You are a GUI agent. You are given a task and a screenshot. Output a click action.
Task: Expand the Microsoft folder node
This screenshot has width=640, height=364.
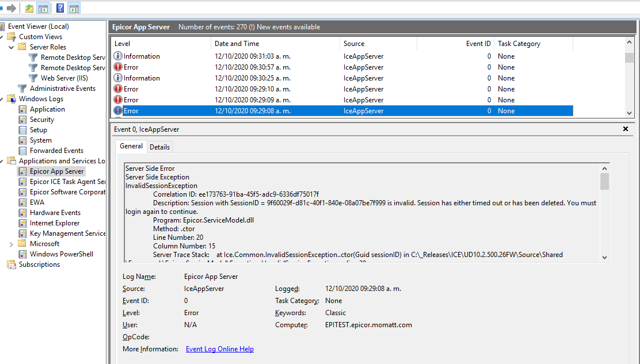click(12, 244)
